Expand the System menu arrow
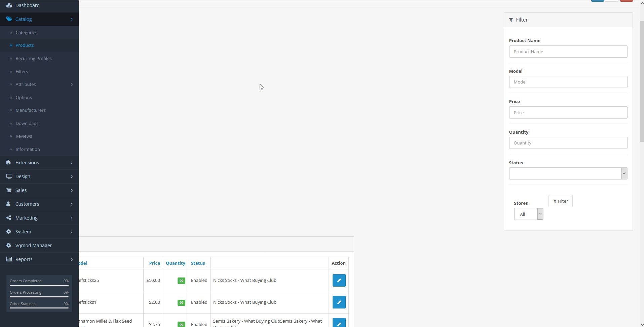Viewport: 644px width, 327px height. pos(72,232)
